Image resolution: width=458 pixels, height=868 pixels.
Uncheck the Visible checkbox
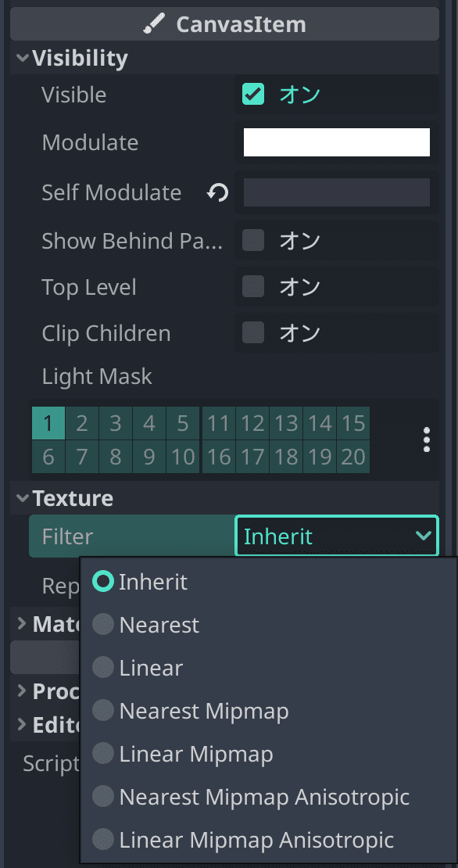pyautogui.click(x=253, y=94)
